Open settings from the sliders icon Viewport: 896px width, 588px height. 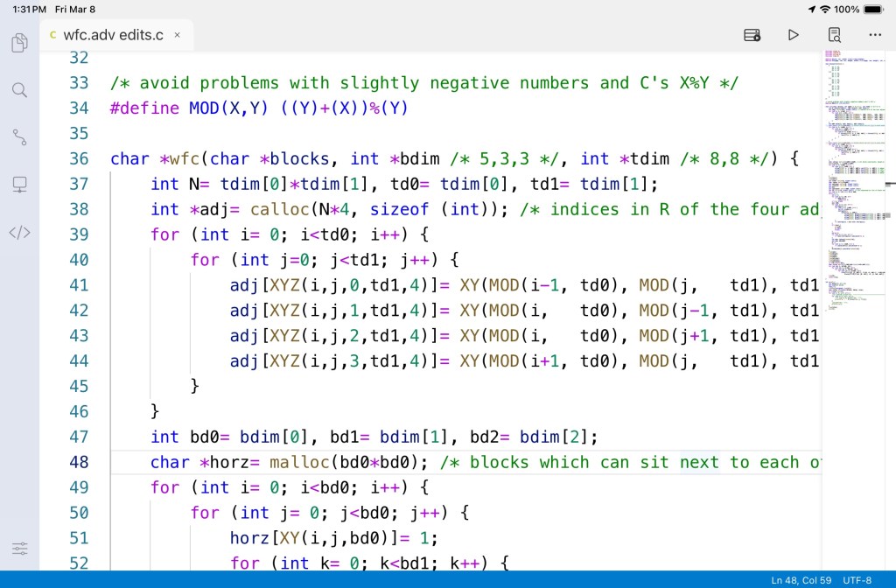[19, 549]
